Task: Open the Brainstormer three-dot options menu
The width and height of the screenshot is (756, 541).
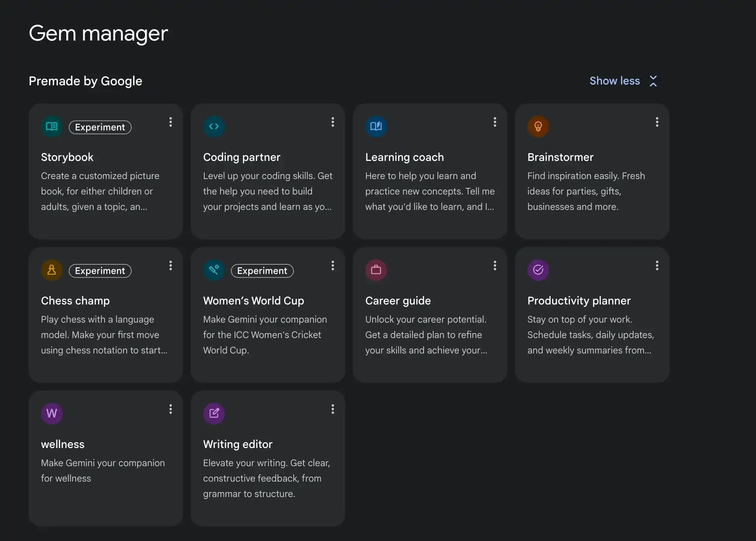Action: coord(657,122)
